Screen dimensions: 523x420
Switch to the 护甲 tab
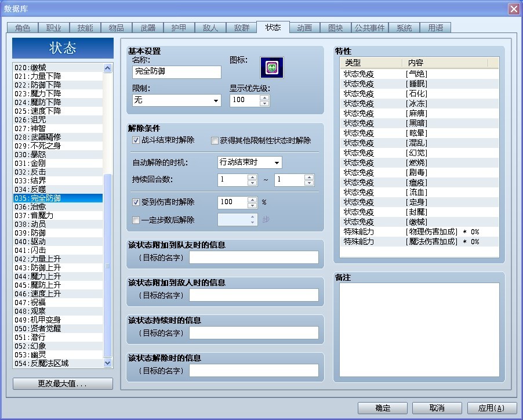[x=179, y=28]
